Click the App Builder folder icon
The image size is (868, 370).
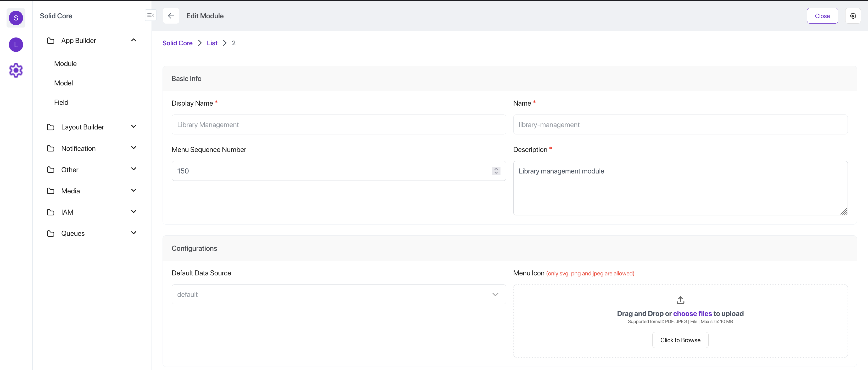tap(51, 40)
